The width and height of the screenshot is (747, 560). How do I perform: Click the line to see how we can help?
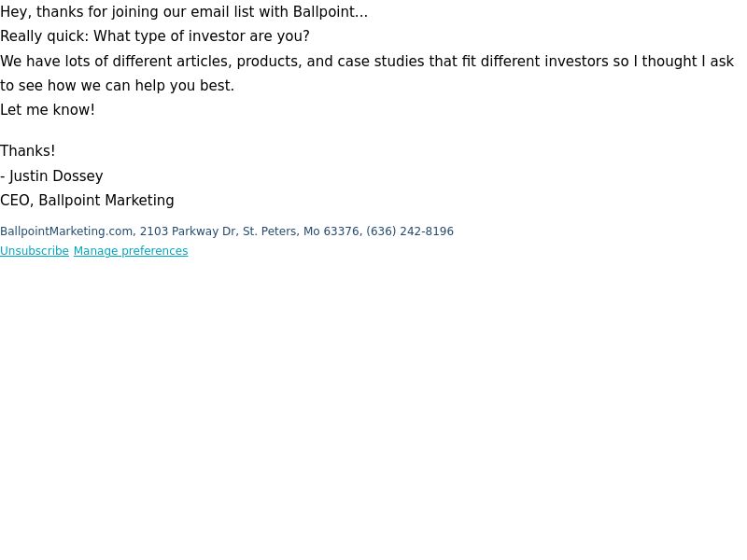[x=118, y=86]
